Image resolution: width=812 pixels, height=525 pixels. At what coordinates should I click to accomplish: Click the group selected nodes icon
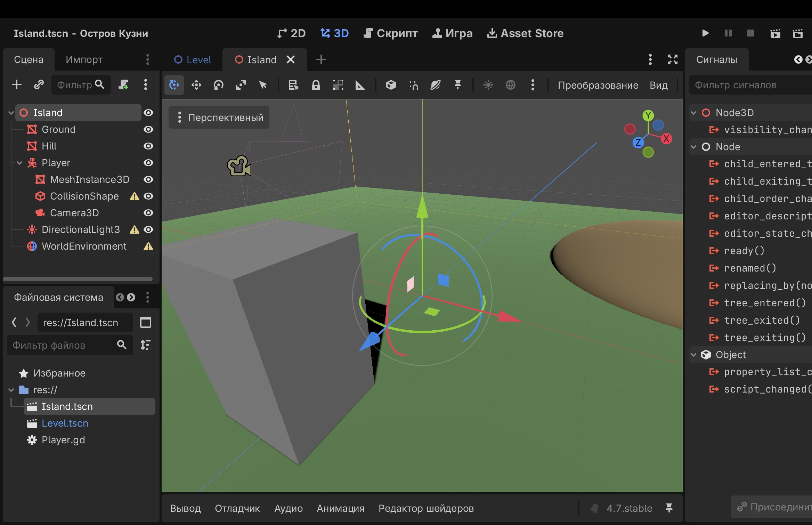click(x=338, y=85)
